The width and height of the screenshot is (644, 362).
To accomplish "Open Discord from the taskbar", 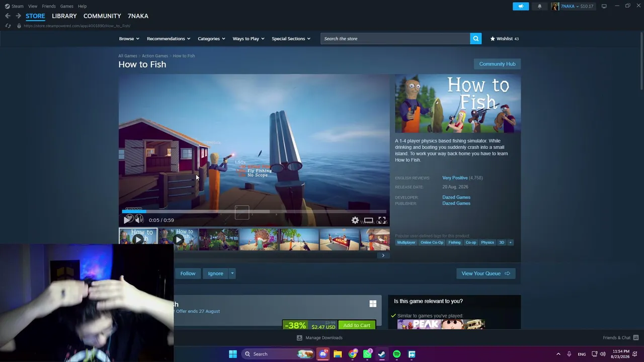I will 323,354.
